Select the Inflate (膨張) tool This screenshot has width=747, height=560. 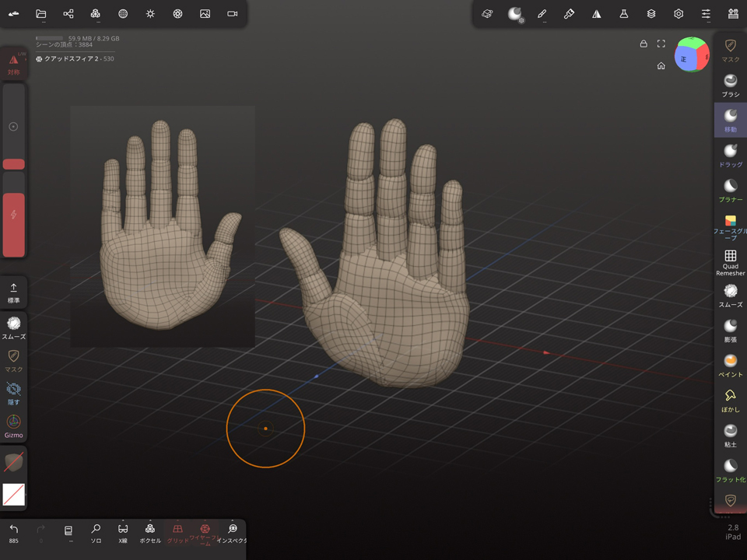point(730,330)
